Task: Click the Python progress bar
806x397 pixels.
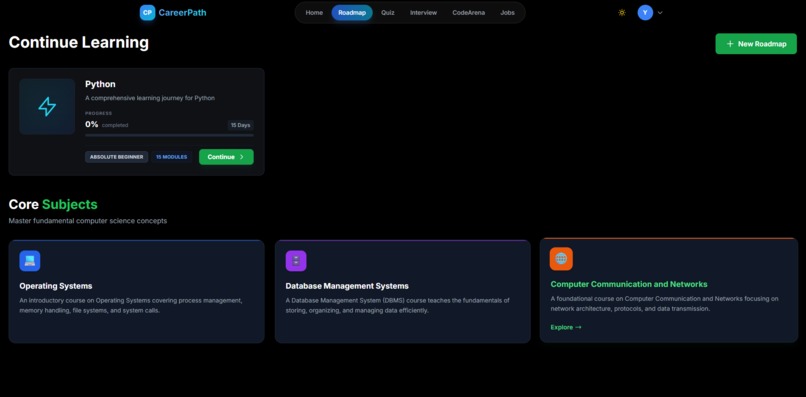Action: pyautogui.click(x=169, y=135)
